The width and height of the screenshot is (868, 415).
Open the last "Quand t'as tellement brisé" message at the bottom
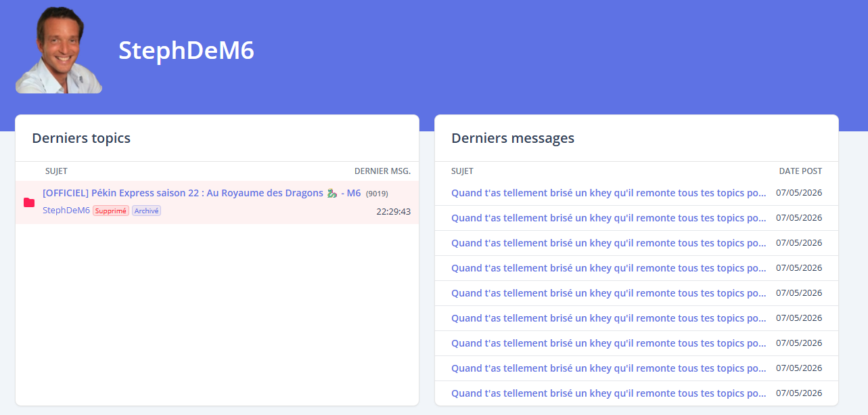609,393
